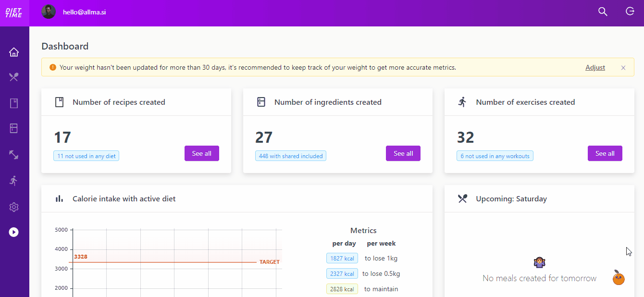The height and width of the screenshot is (297, 644).
Task: See all ingredients created
Action: coord(403,153)
